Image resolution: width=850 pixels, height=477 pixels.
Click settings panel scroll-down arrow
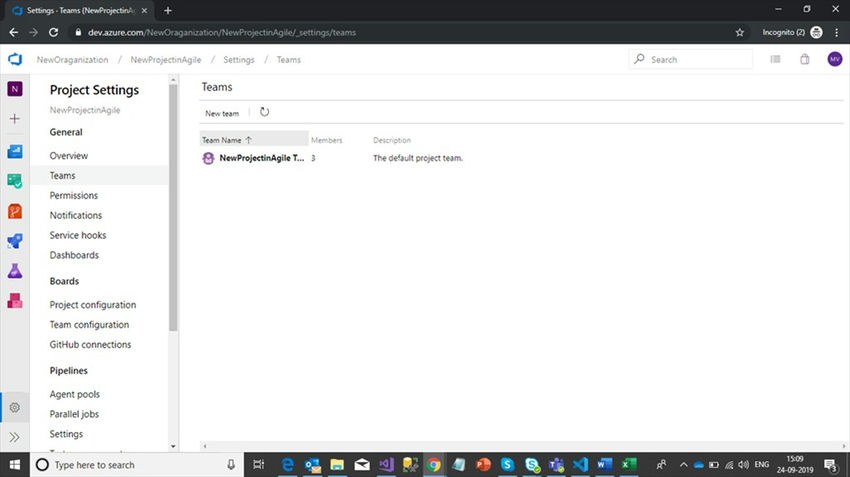coord(173,447)
